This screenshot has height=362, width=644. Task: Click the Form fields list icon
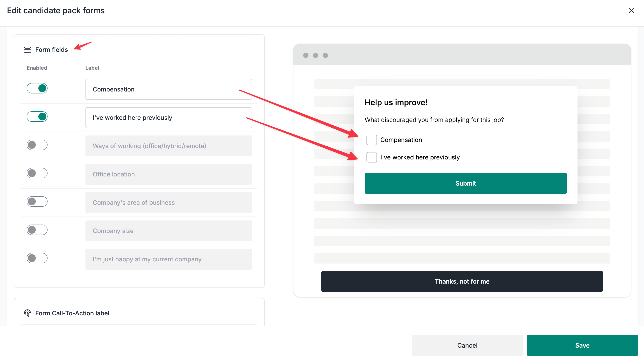27,49
